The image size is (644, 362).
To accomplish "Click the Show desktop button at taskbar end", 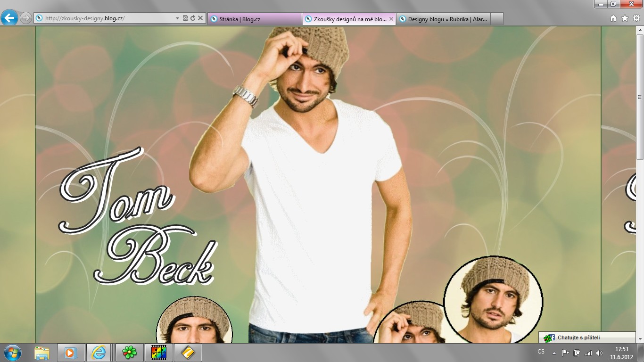I will [x=641, y=353].
